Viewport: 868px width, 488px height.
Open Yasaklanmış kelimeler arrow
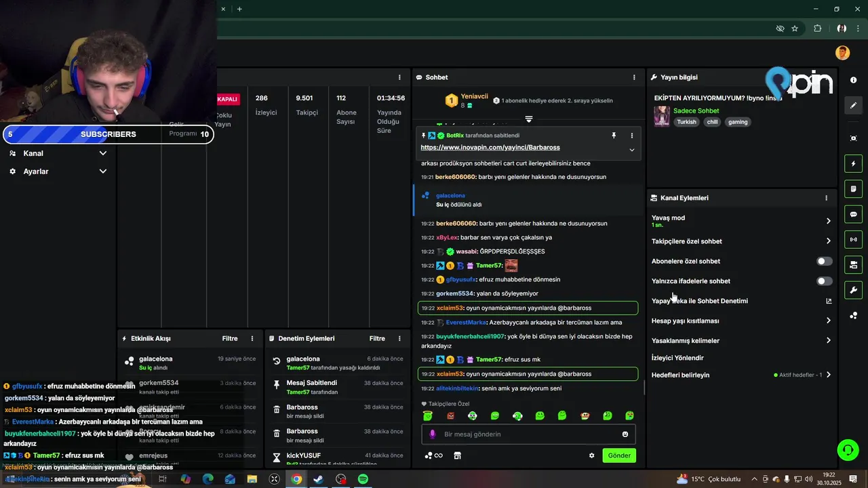[x=828, y=341]
